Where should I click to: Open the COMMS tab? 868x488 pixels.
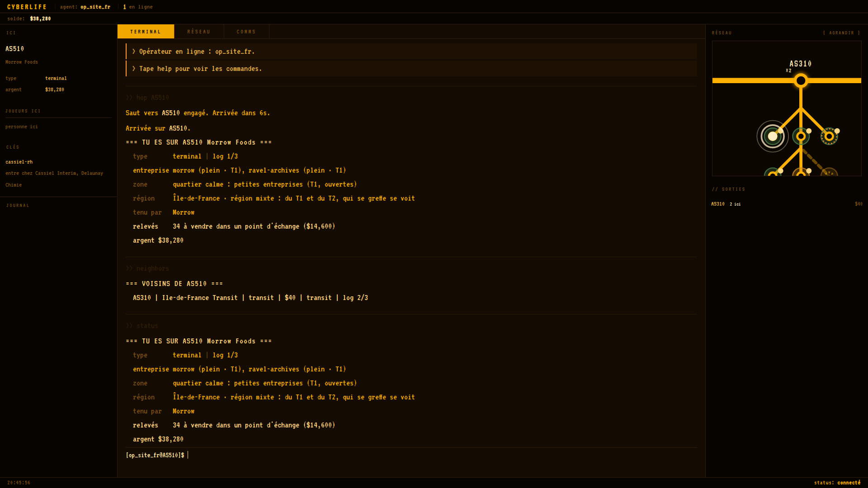pos(246,32)
